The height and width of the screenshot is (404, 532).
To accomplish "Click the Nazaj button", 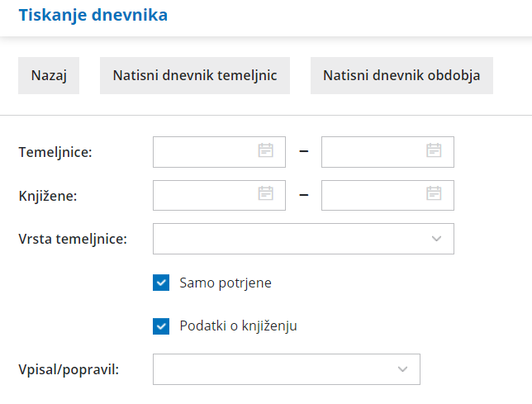I will [x=49, y=76].
